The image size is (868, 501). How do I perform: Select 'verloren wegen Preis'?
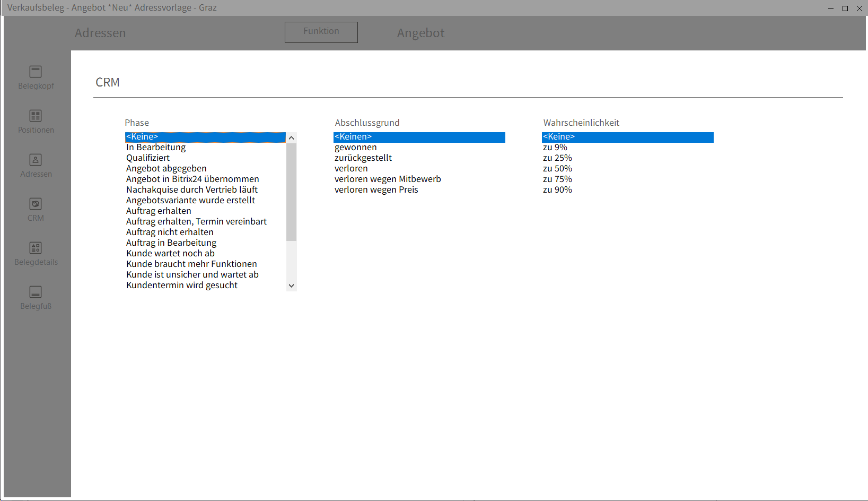pos(419,190)
